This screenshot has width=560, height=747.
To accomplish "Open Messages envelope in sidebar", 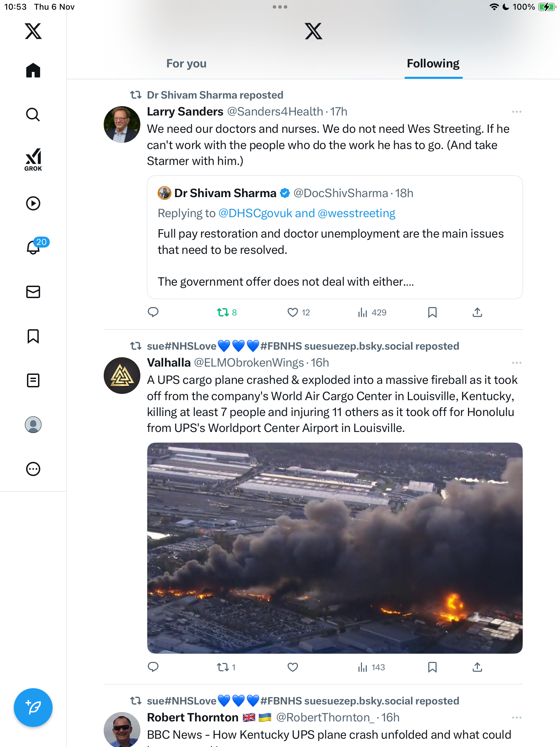I will pyautogui.click(x=33, y=292).
